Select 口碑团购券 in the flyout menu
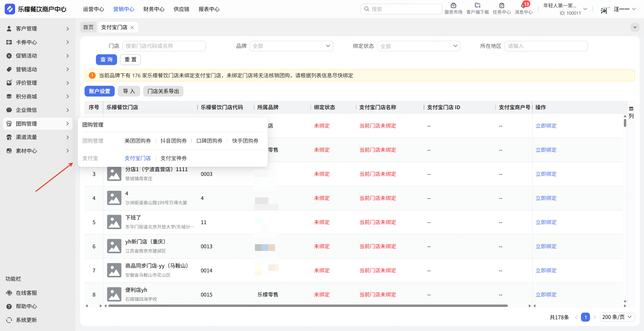 coord(209,141)
